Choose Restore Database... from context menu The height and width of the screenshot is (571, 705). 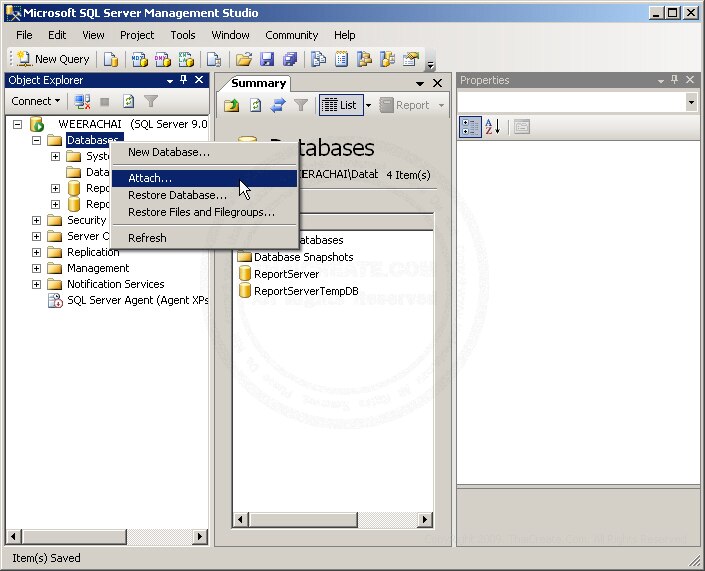pos(205,195)
